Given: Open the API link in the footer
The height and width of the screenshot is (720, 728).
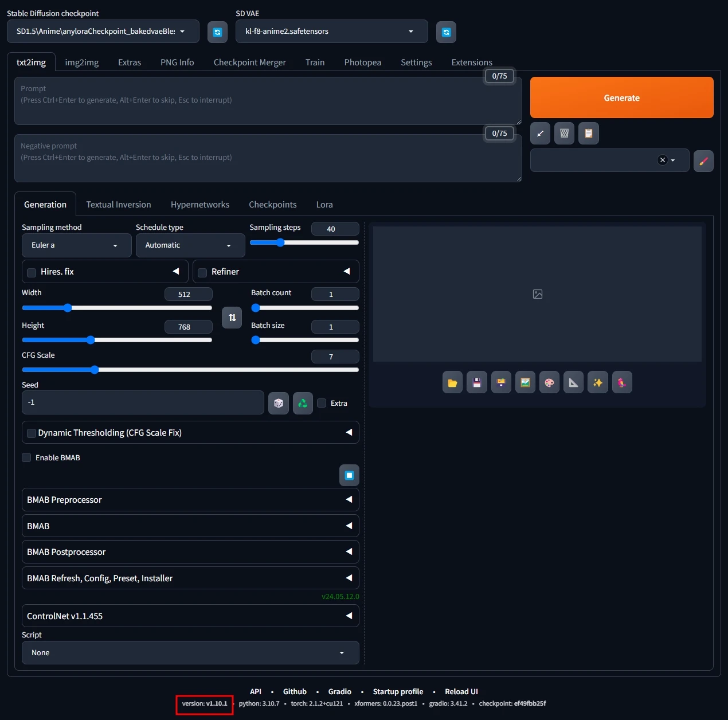Looking at the screenshot, I should pyautogui.click(x=256, y=691).
